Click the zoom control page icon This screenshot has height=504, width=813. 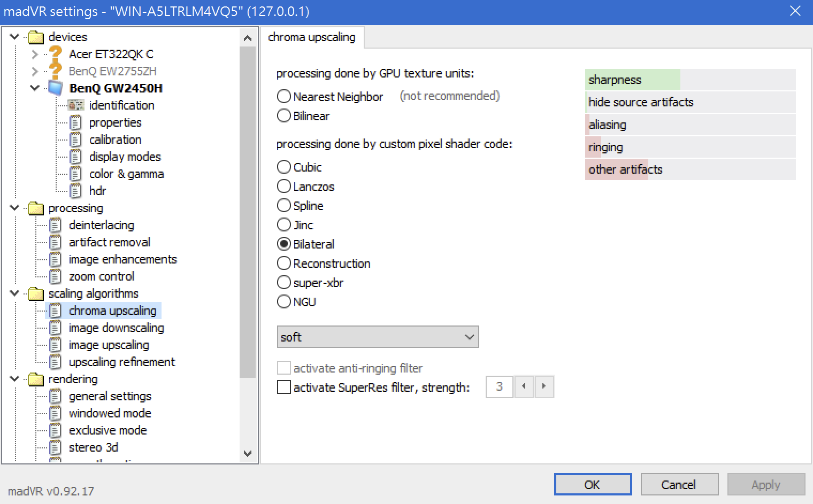(56, 276)
